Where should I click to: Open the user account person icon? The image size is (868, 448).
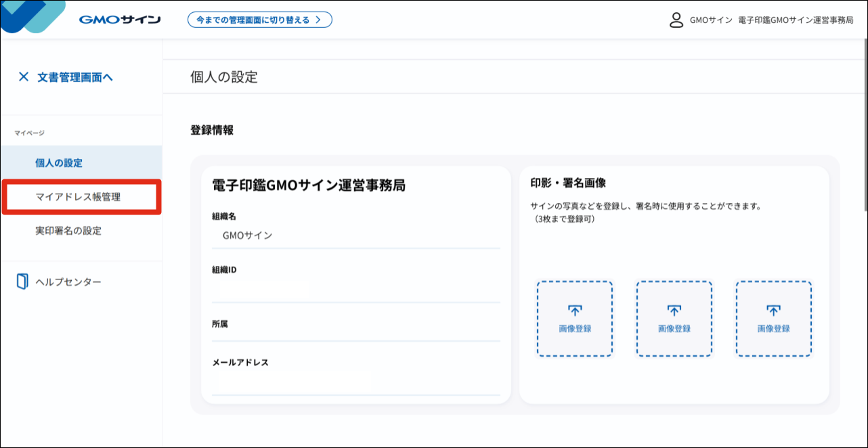(x=675, y=21)
